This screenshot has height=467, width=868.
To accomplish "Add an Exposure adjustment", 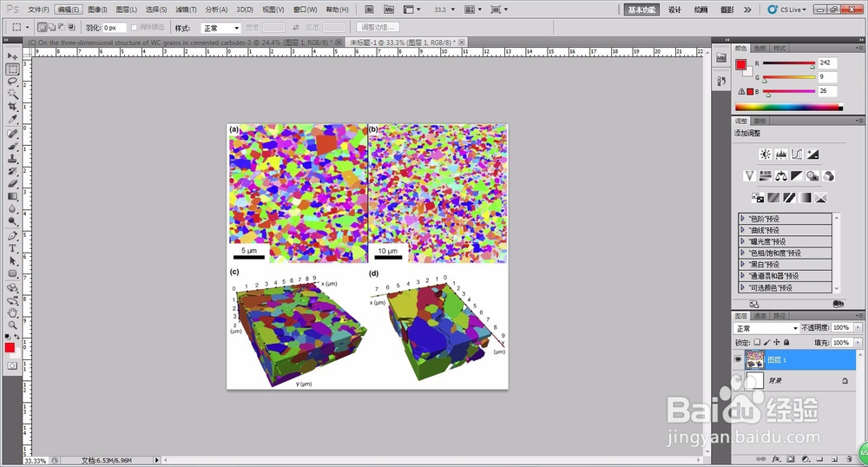I will coord(812,155).
